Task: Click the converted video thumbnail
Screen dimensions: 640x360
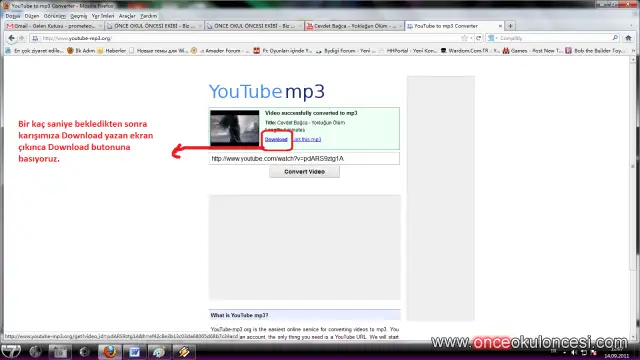Action: [235, 128]
